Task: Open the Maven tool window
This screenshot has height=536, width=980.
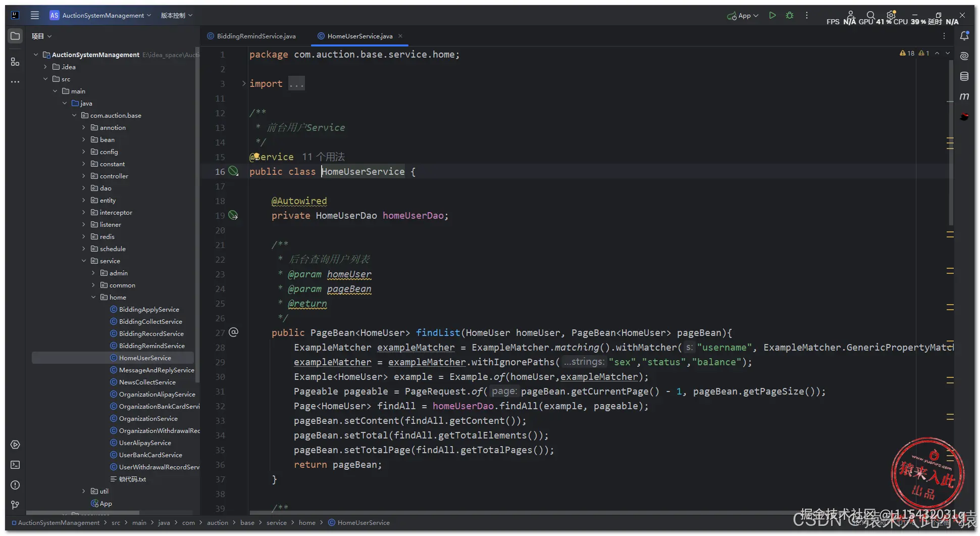Action: coord(964,96)
